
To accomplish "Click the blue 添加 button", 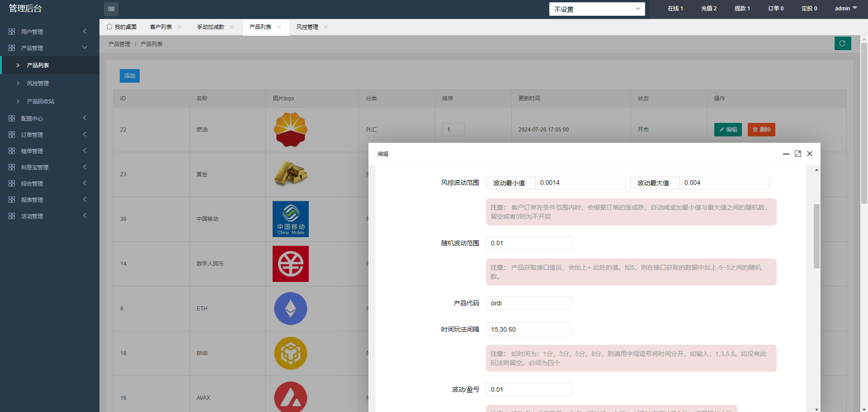I will [x=130, y=76].
